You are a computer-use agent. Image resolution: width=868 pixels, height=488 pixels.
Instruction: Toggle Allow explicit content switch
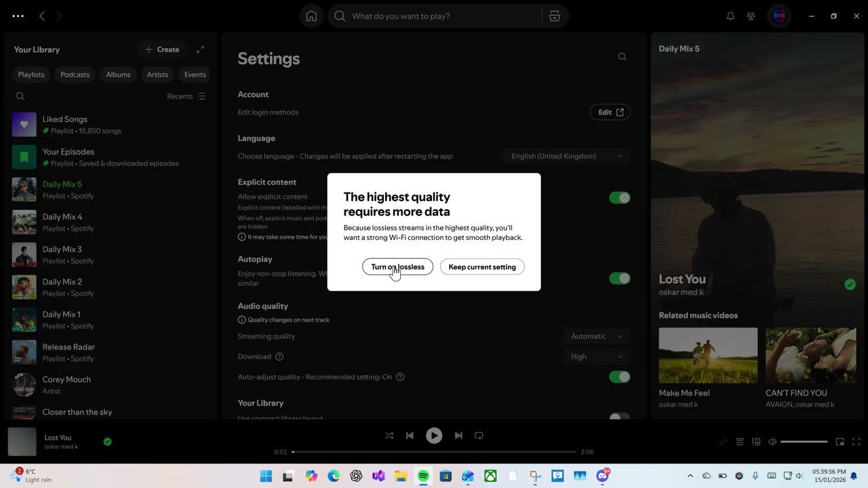point(619,198)
